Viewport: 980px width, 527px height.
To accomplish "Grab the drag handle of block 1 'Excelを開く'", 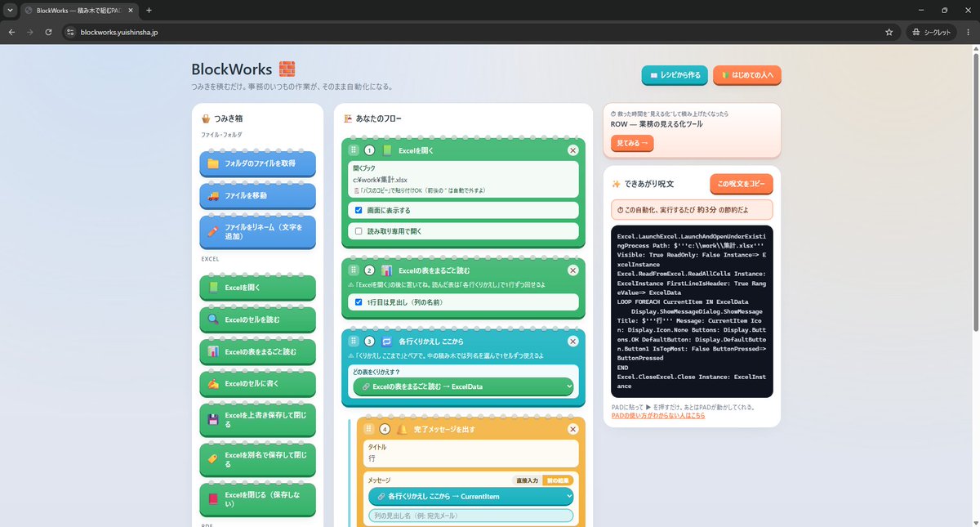I will 354,150.
